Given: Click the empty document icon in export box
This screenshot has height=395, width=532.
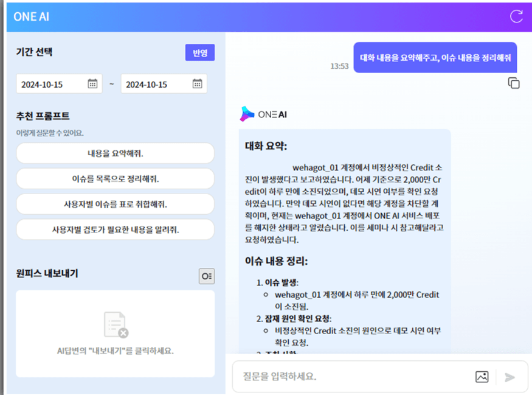Looking at the screenshot, I should point(116,324).
